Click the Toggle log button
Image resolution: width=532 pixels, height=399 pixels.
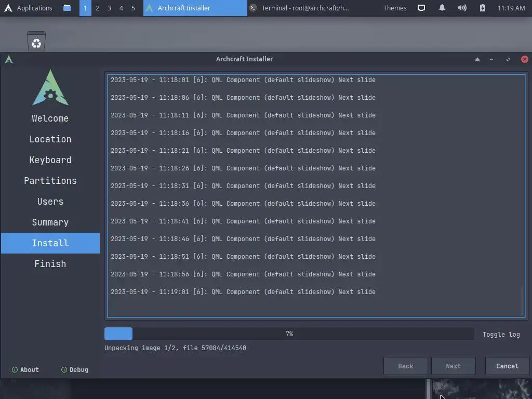(501, 334)
